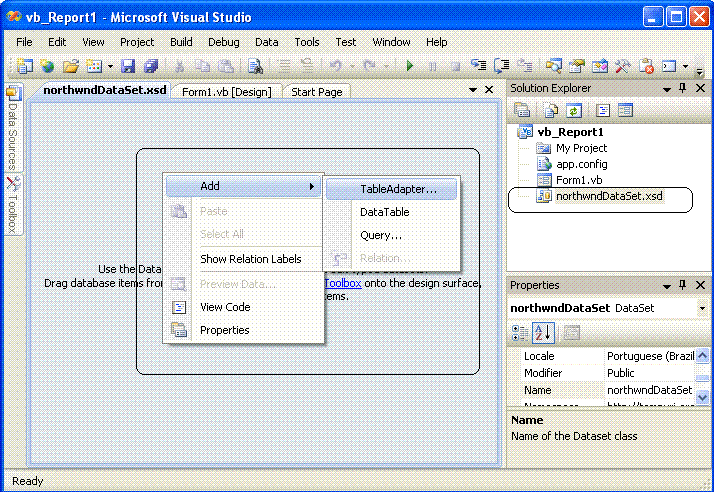714x492 pixels.
Task: Click the Find in Files icon
Action: click(x=255, y=67)
